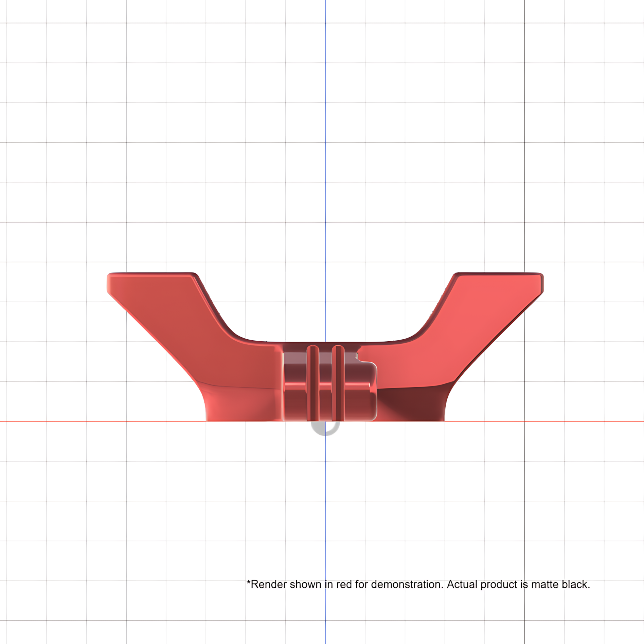
Task: Click the right ridge on the center clip
Action: [x=338, y=383]
